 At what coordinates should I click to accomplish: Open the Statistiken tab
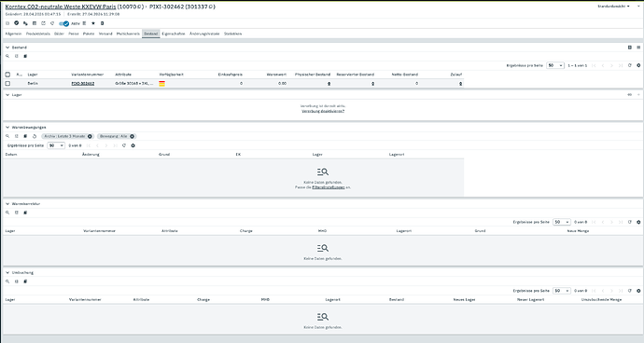pyautogui.click(x=233, y=34)
